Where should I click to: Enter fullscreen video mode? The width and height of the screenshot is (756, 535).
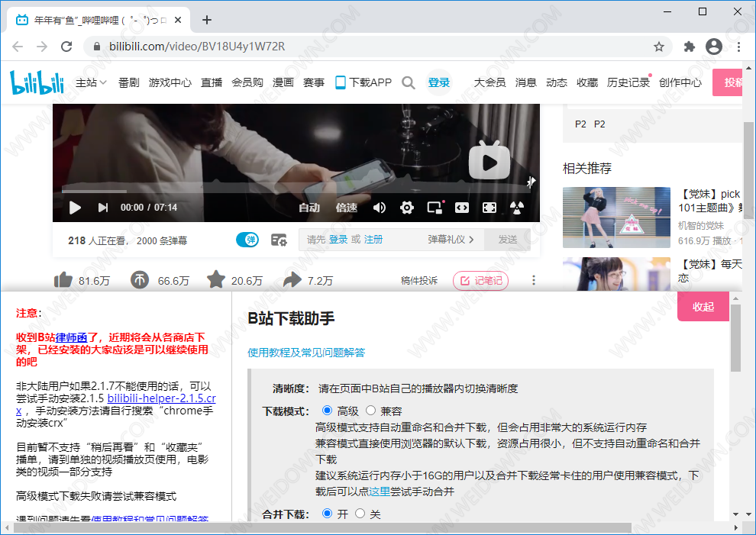coord(489,208)
